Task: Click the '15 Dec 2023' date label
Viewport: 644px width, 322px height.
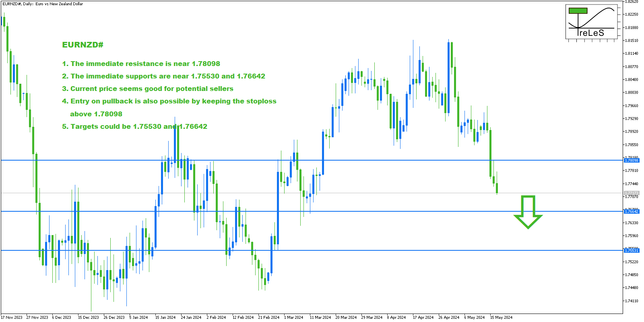Action: 88,318
